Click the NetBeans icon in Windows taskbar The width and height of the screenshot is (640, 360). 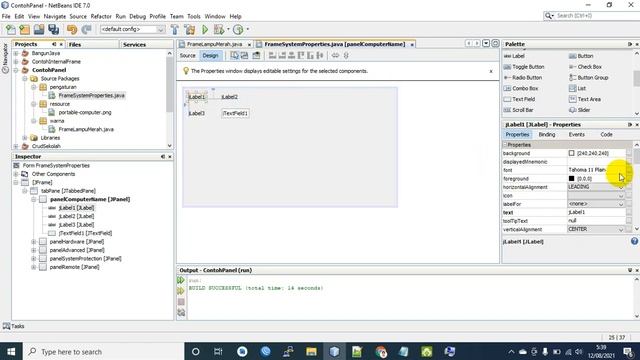[x=334, y=351]
